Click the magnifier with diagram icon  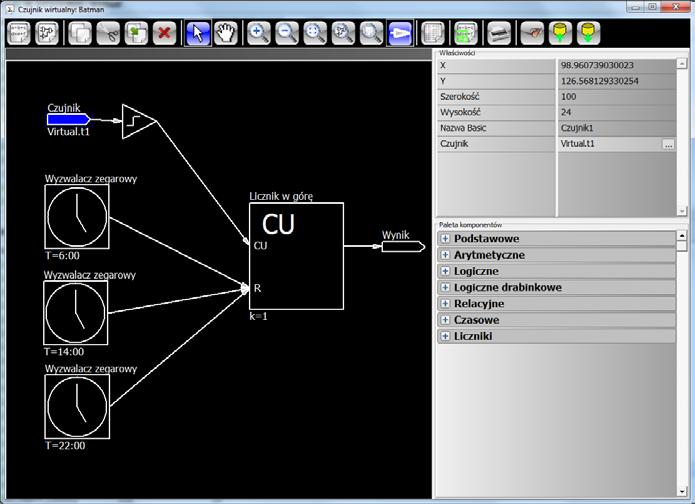344,33
